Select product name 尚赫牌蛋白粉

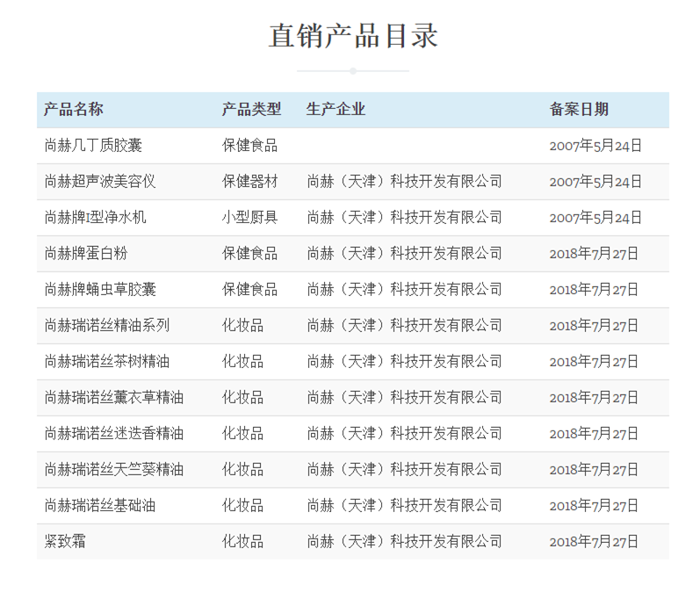(86, 254)
